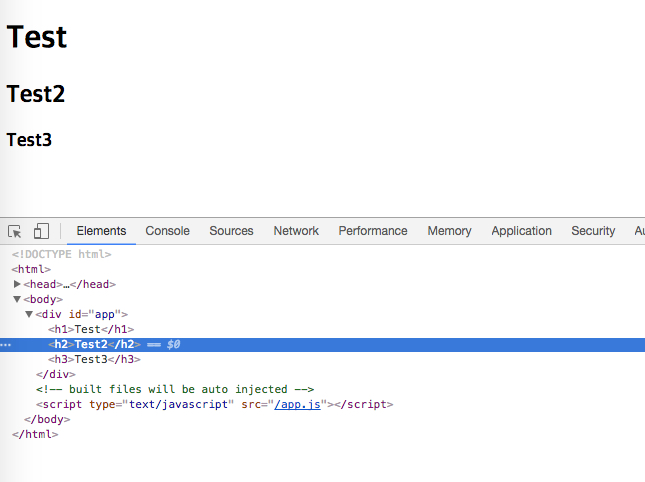The width and height of the screenshot is (645, 482).
Task: Select the built files comment row
Action: pyautogui.click(x=175, y=389)
